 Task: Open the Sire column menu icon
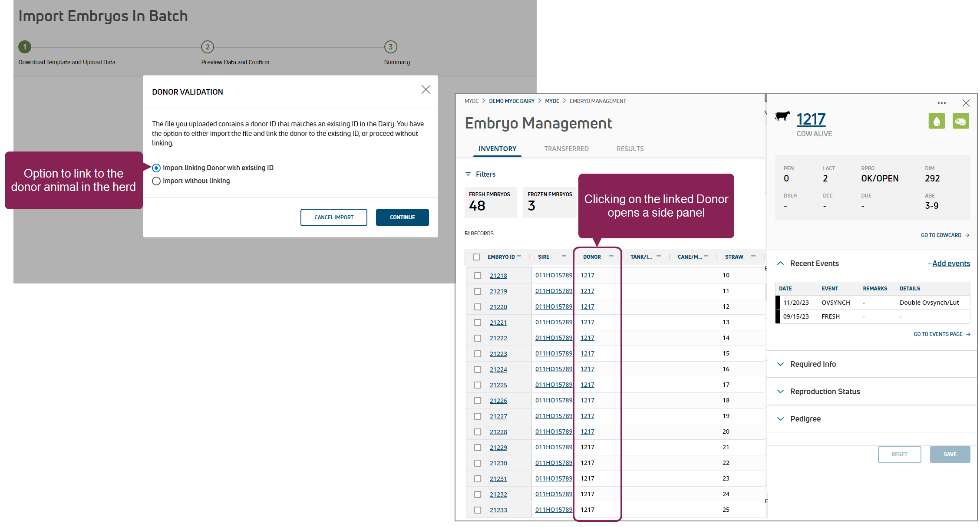click(564, 257)
